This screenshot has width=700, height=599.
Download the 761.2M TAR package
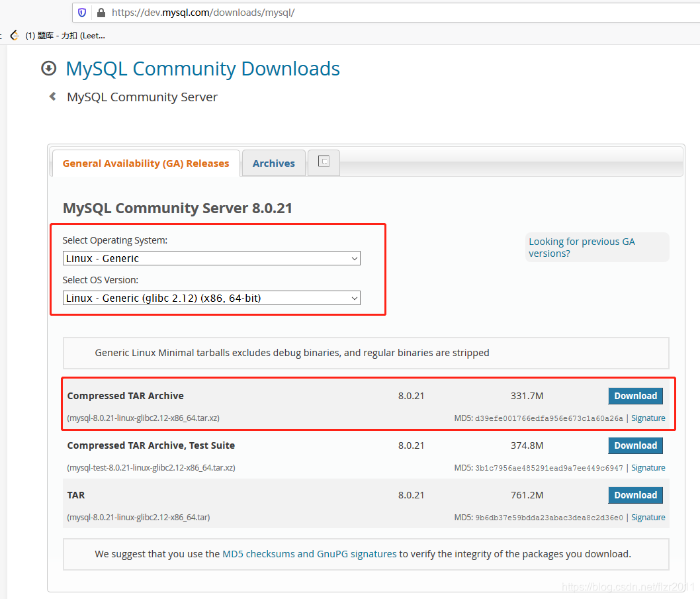click(x=635, y=495)
